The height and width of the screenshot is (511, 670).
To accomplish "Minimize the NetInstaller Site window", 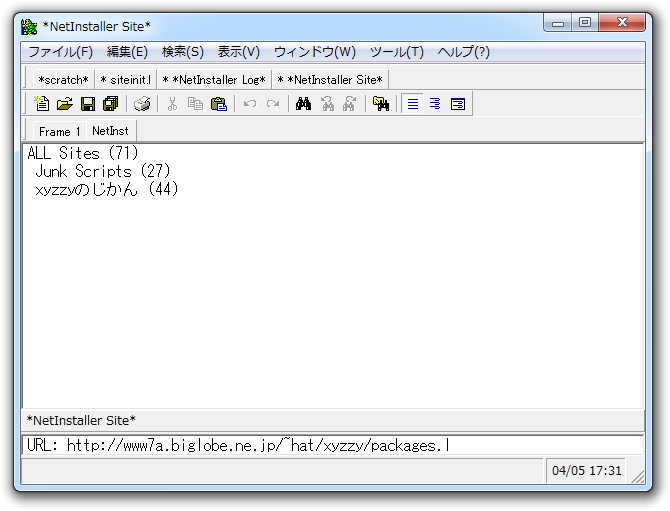I will pyautogui.click(x=558, y=23).
